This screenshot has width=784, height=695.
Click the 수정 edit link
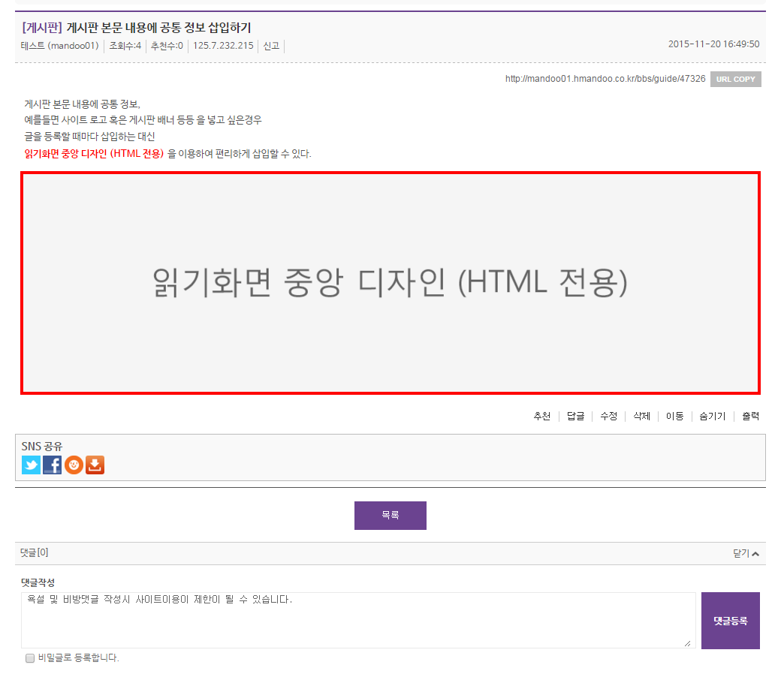608,417
